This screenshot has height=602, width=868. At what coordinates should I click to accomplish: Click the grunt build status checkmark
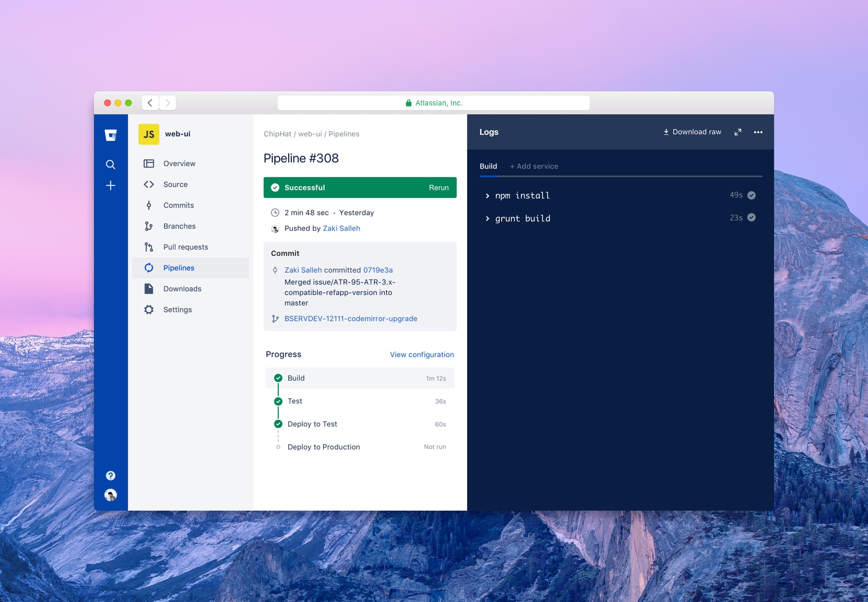[752, 218]
